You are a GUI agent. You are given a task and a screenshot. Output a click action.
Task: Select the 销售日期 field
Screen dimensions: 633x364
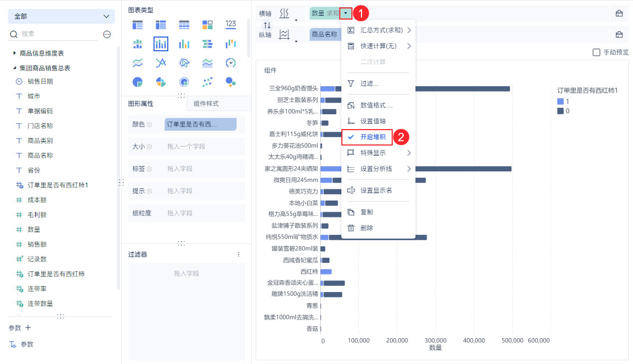40,81
